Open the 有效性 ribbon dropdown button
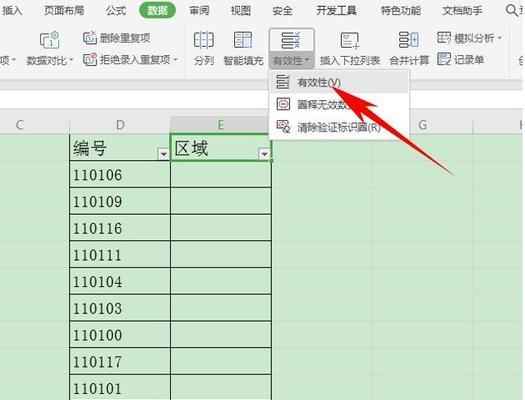The width and height of the screenshot is (525, 400). pos(291,61)
